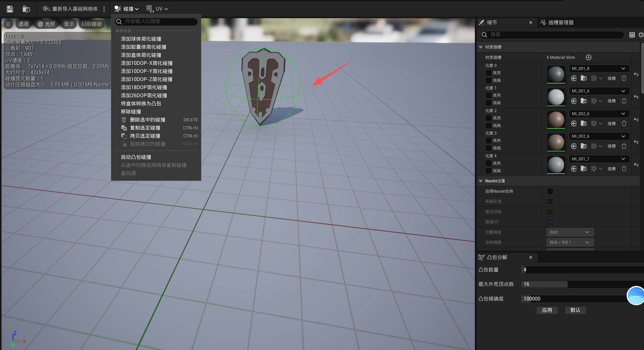Toggle the Isolate checkbox for Element 4
The height and width of the screenshot is (350, 644).
(488, 171)
